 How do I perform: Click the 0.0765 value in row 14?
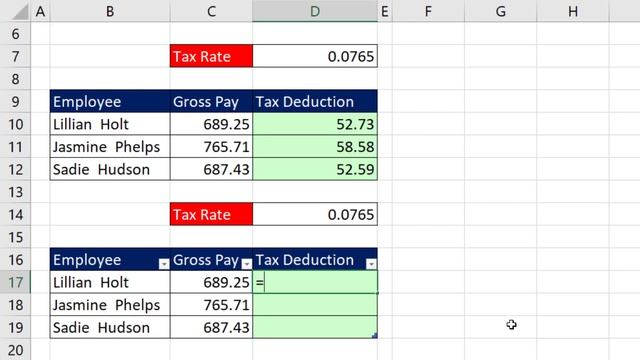click(x=315, y=214)
